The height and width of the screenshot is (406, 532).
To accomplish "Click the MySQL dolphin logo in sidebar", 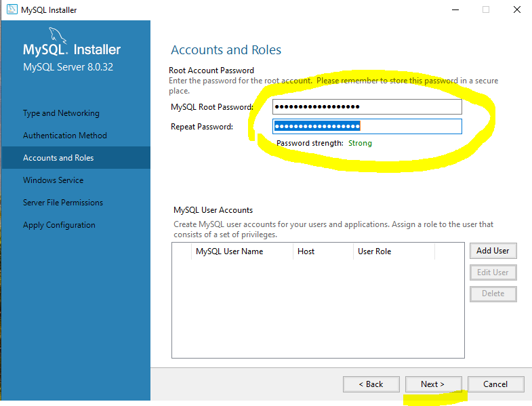I will click(57, 35).
